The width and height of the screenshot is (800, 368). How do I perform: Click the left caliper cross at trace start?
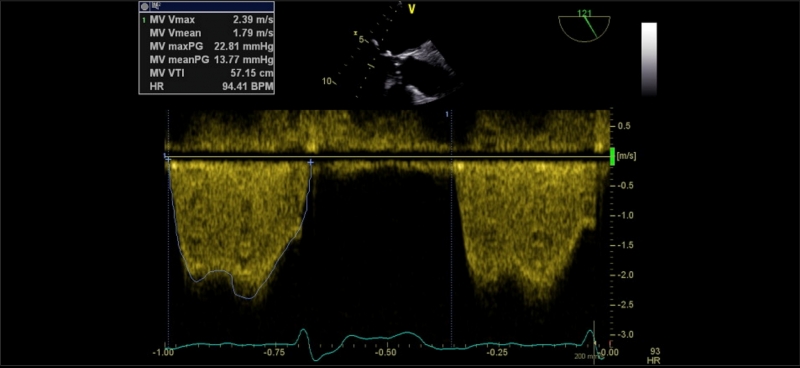pos(167,159)
